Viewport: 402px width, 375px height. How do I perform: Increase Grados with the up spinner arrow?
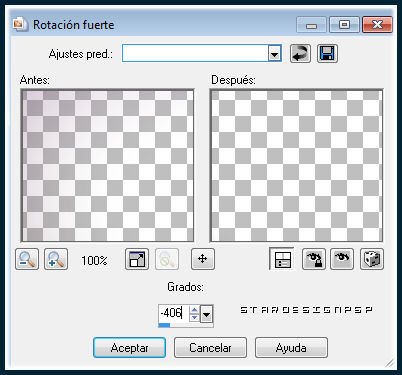coord(194,310)
